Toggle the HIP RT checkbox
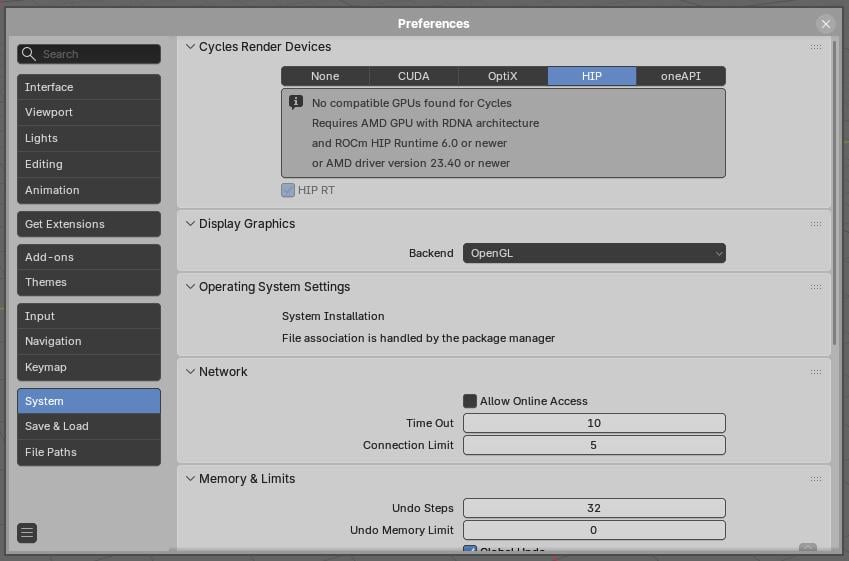 [x=288, y=190]
